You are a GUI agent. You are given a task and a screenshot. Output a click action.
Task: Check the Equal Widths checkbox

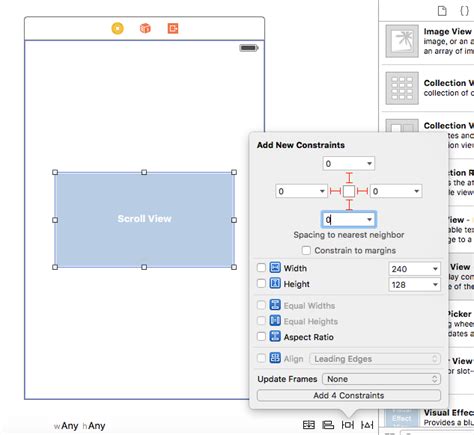[261, 305]
